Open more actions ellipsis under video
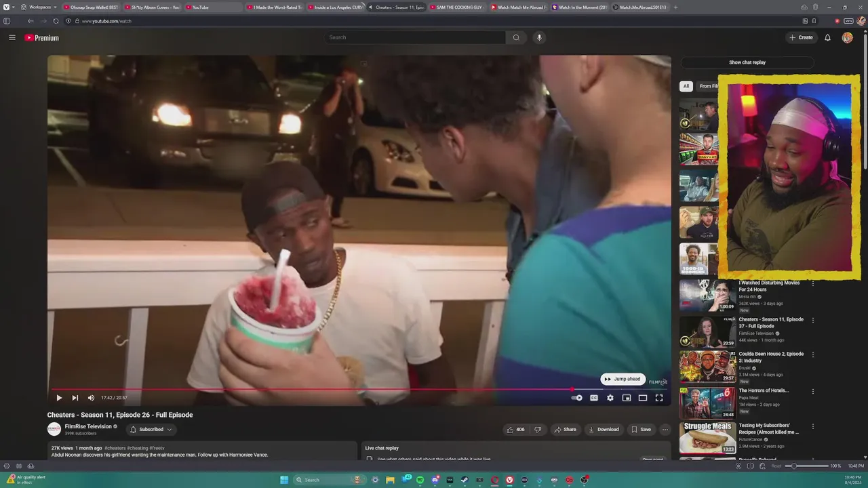The image size is (868, 488). [x=665, y=429]
